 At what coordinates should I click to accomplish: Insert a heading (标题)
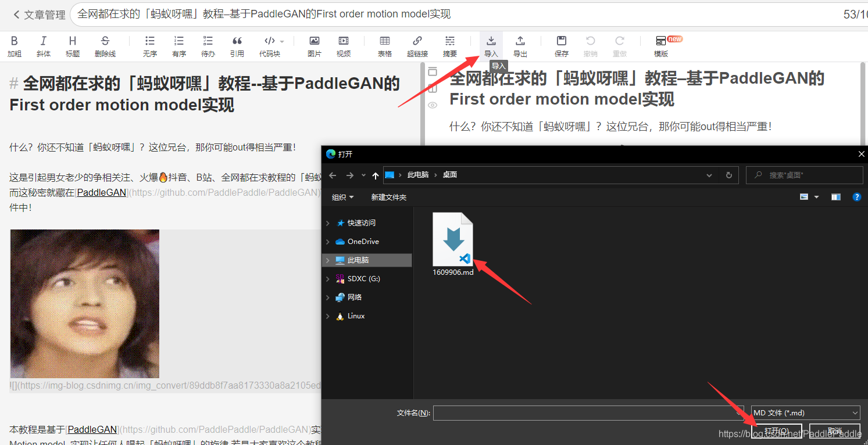[x=73, y=46]
